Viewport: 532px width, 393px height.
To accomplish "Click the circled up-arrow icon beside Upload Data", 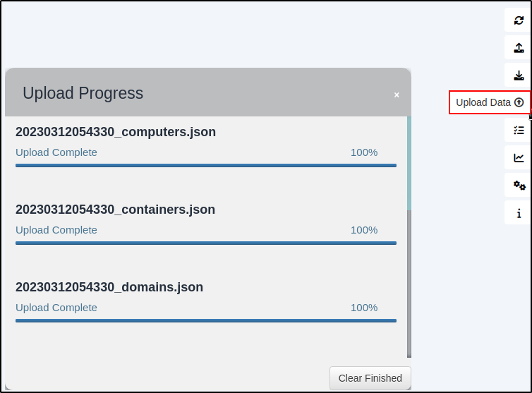I will [519, 102].
